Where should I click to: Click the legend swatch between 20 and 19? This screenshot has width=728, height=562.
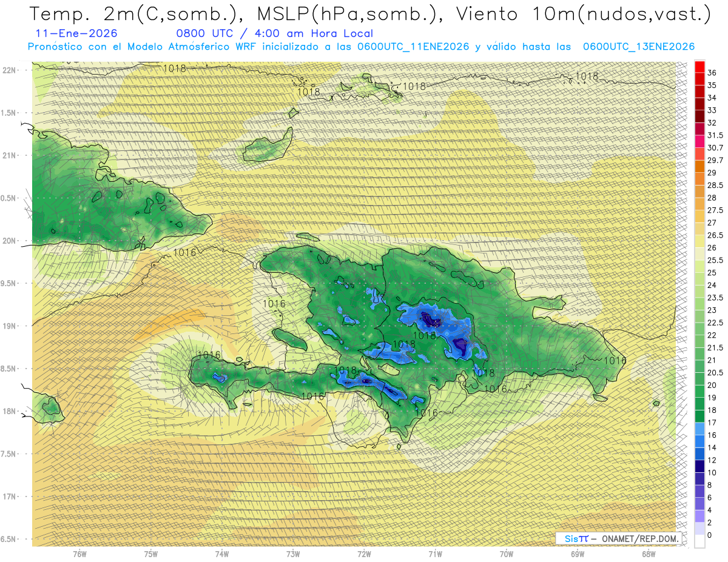click(699, 391)
